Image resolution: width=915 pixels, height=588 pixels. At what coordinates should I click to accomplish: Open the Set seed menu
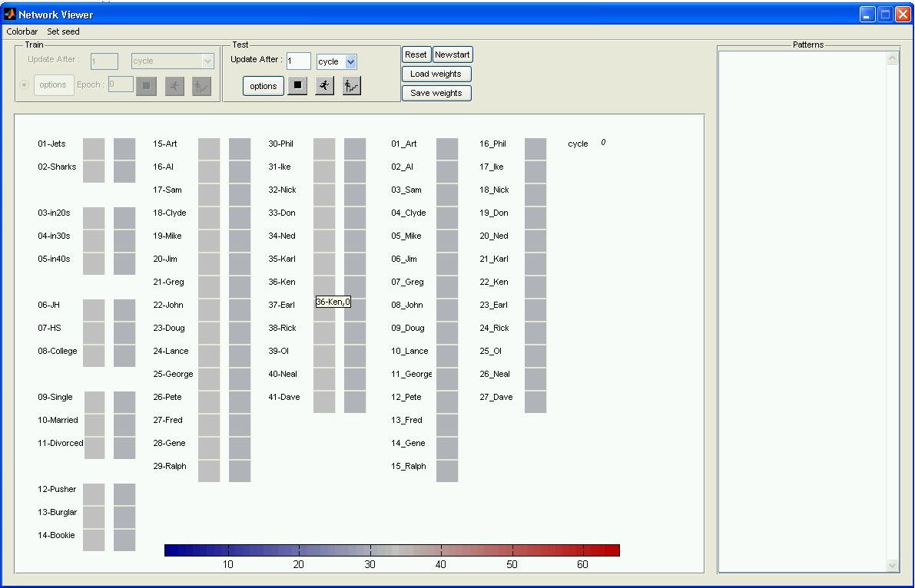63,31
